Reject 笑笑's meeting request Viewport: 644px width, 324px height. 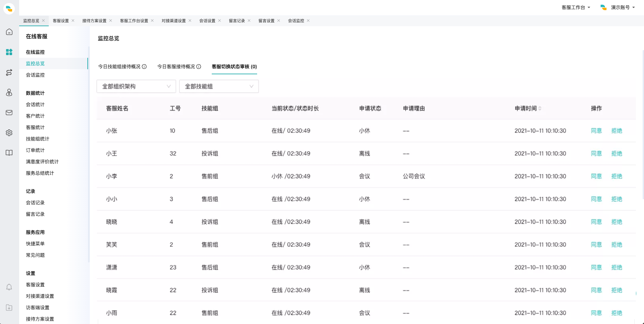(x=616, y=245)
